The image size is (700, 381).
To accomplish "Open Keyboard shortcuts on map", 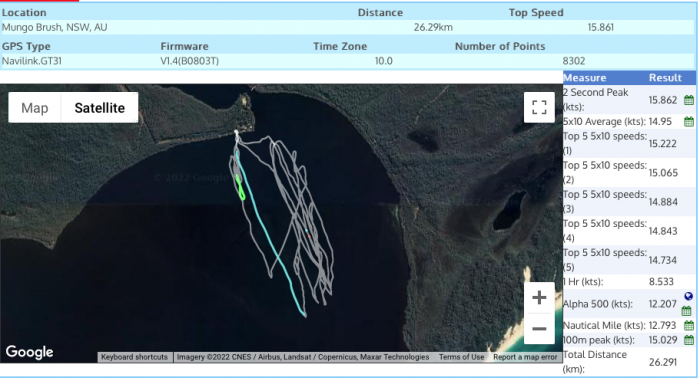I will 134,357.
